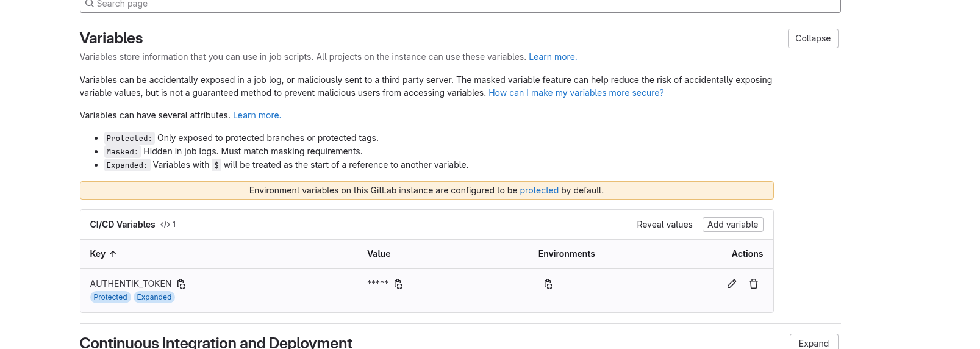Viewport: 980px width, 349px height.
Task: Focus the Search page input field
Action: pos(460,5)
